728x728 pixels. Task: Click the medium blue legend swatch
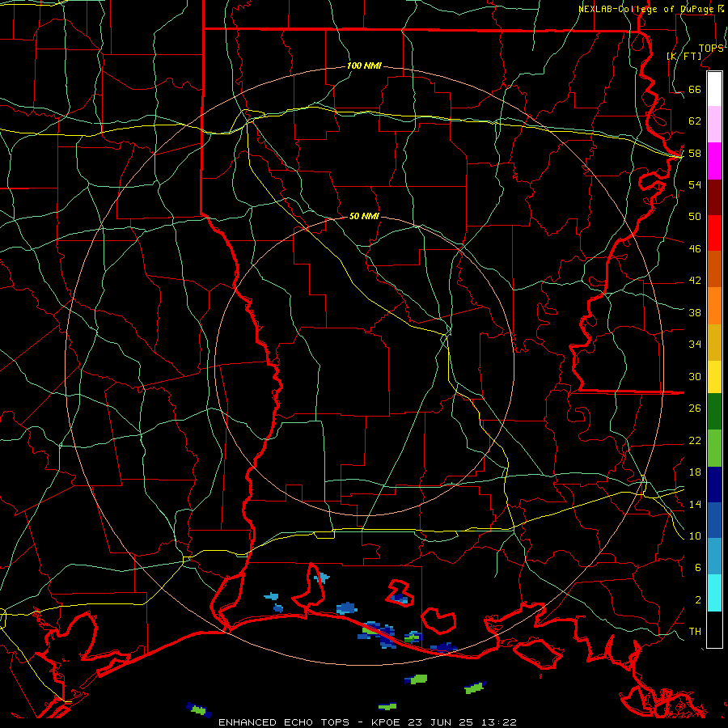pyautogui.click(x=714, y=520)
